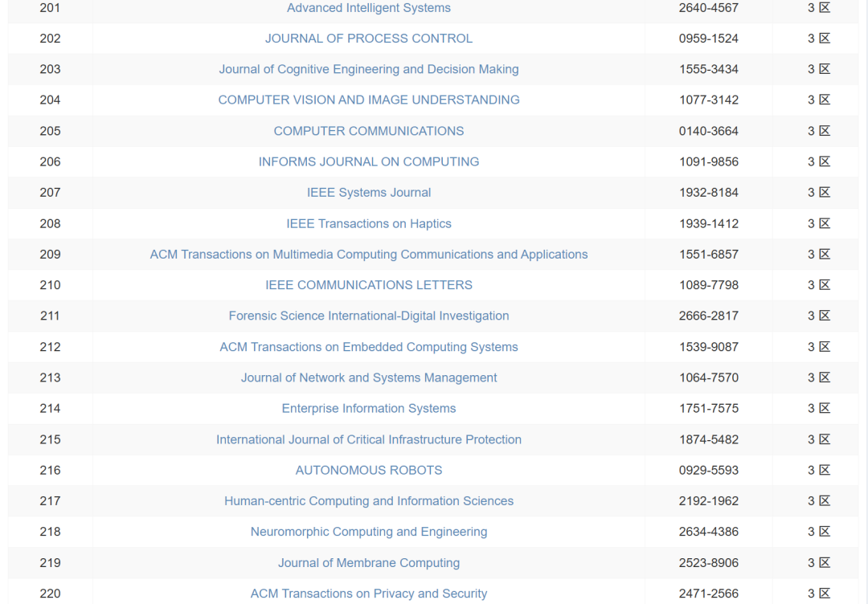This screenshot has width=868, height=604.
Task: Select ISSN 1551-6857 cell
Action: point(709,255)
